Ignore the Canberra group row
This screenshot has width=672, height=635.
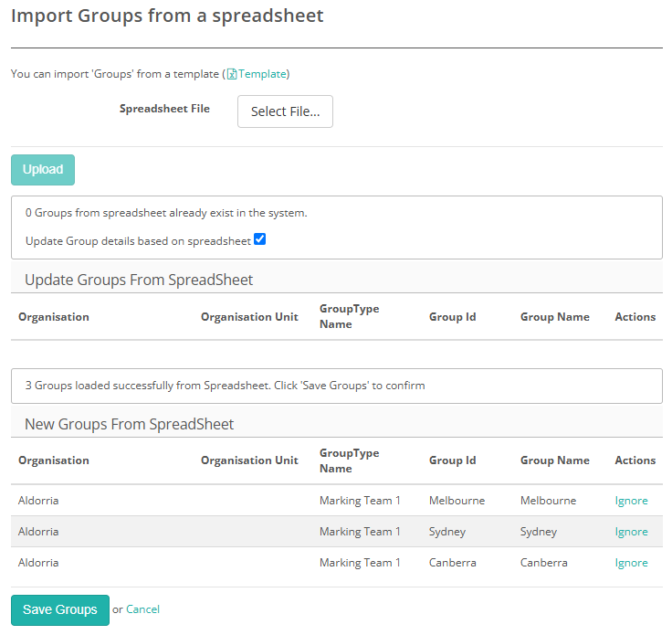tap(631, 563)
